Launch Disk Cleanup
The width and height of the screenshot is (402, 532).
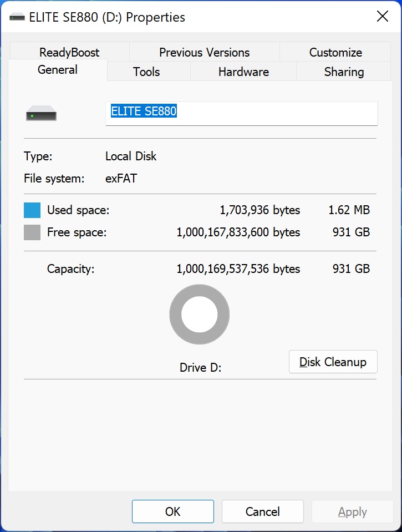point(333,362)
